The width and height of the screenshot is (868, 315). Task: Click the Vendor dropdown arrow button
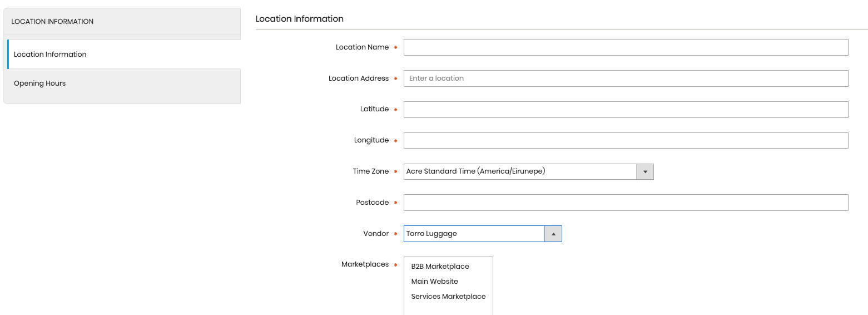553,234
